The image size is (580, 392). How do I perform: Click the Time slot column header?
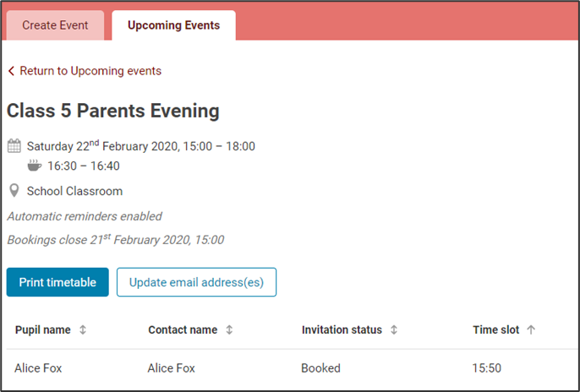(495, 330)
